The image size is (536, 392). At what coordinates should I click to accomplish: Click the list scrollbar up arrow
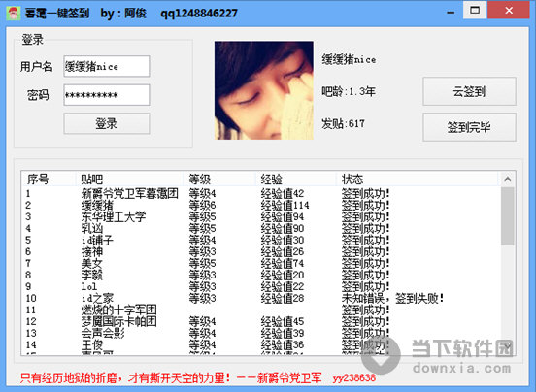[508, 179]
